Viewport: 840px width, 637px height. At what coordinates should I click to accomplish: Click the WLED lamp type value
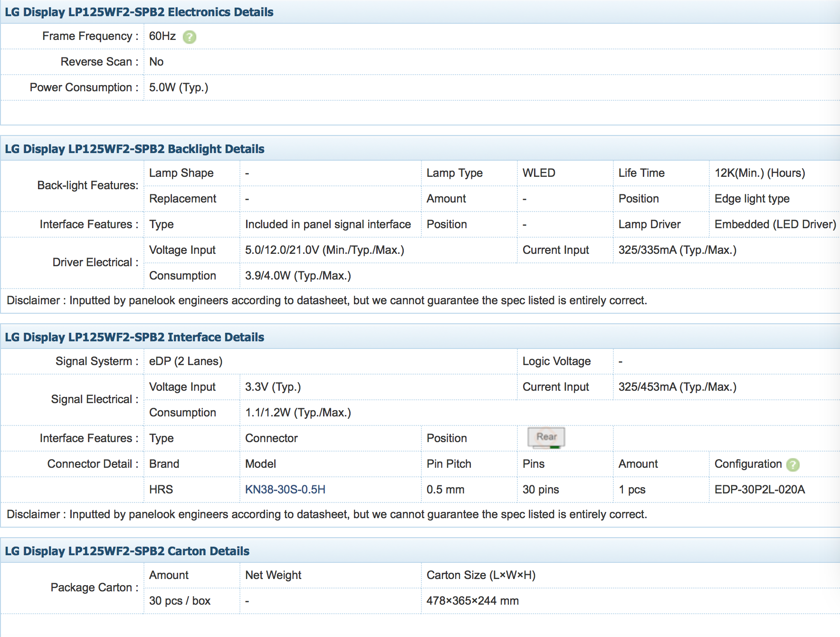(539, 173)
